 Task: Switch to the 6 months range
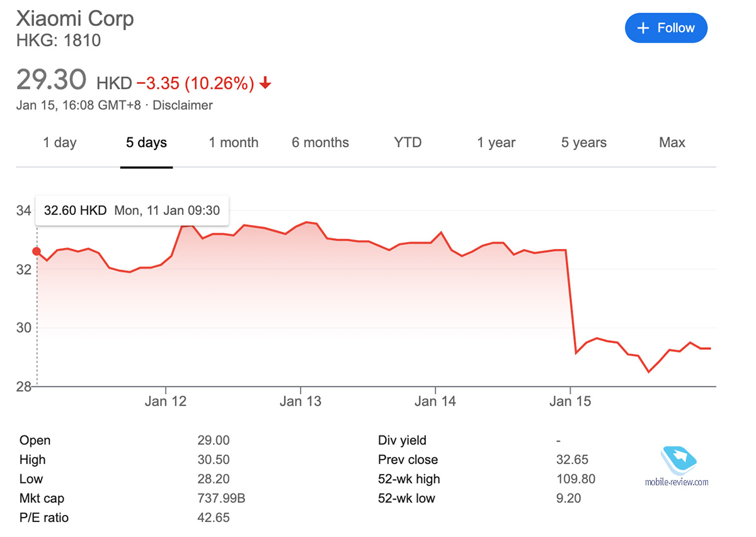coord(320,142)
